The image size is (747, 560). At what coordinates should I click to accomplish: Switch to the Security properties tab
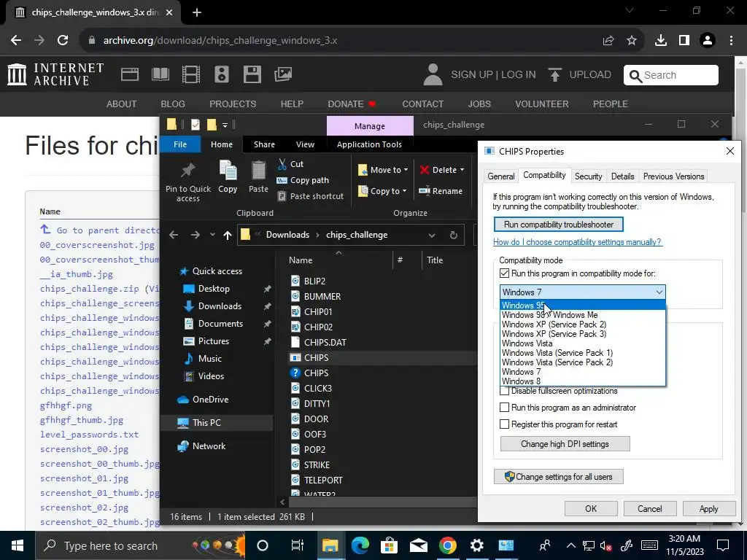pyautogui.click(x=589, y=176)
